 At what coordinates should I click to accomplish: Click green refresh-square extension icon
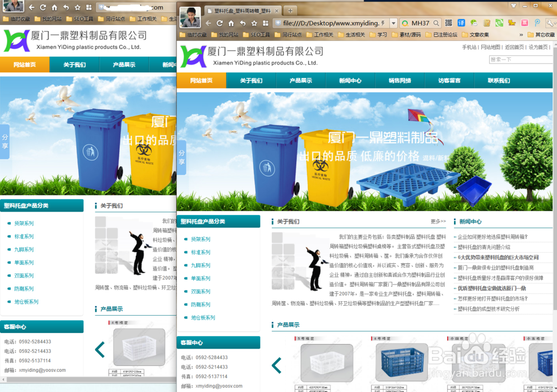pyautogui.click(x=499, y=23)
